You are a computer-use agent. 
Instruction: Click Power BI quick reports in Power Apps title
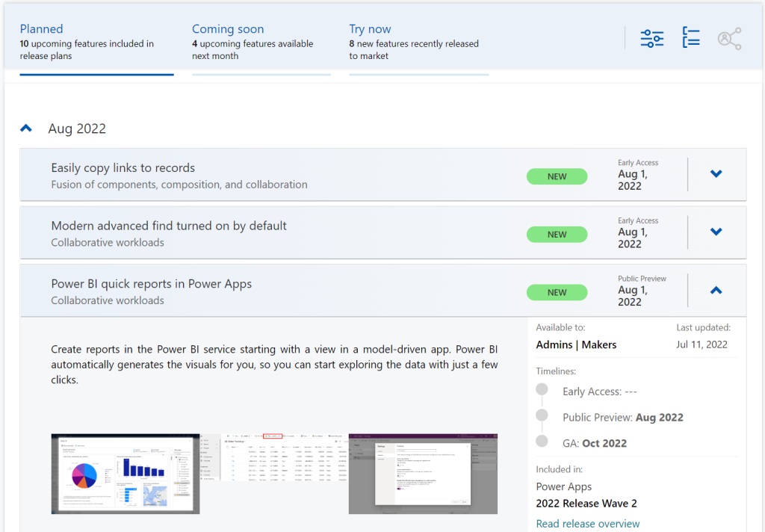coord(151,284)
